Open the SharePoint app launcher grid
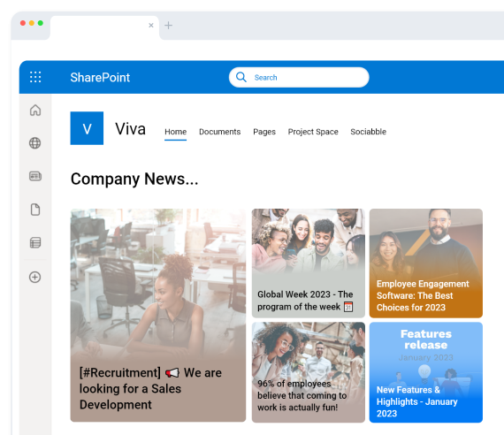Viewport: 504px width, 435px height. click(x=35, y=77)
